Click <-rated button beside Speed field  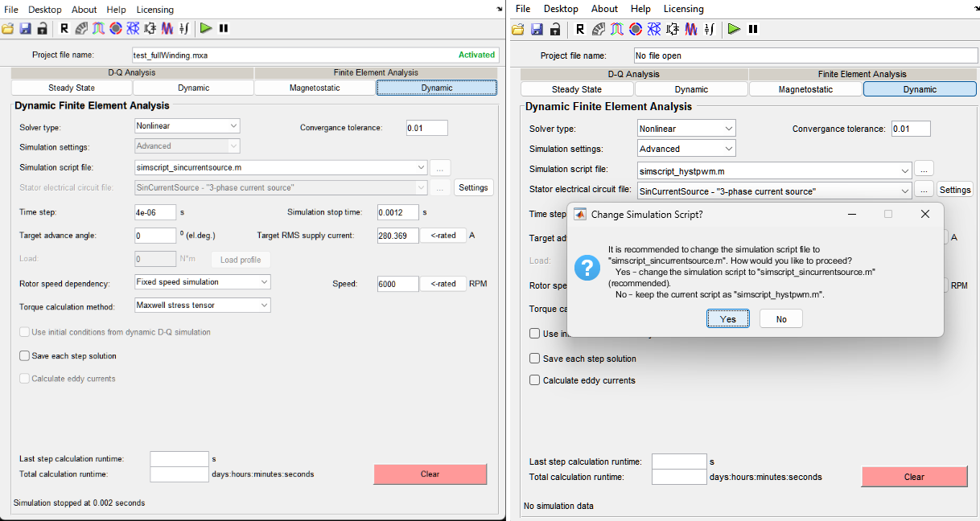(x=443, y=283)
